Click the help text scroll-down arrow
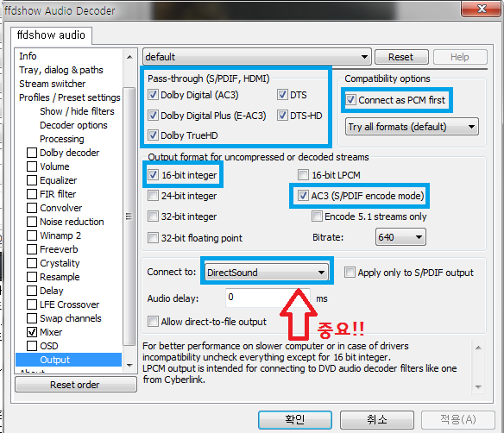 (x=478, y=386)
